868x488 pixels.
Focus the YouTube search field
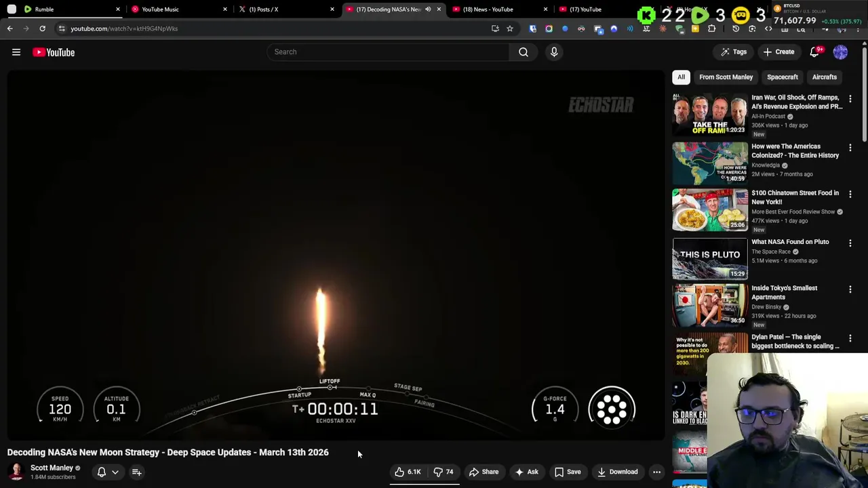pyautogui.click(x=389, y=52)
